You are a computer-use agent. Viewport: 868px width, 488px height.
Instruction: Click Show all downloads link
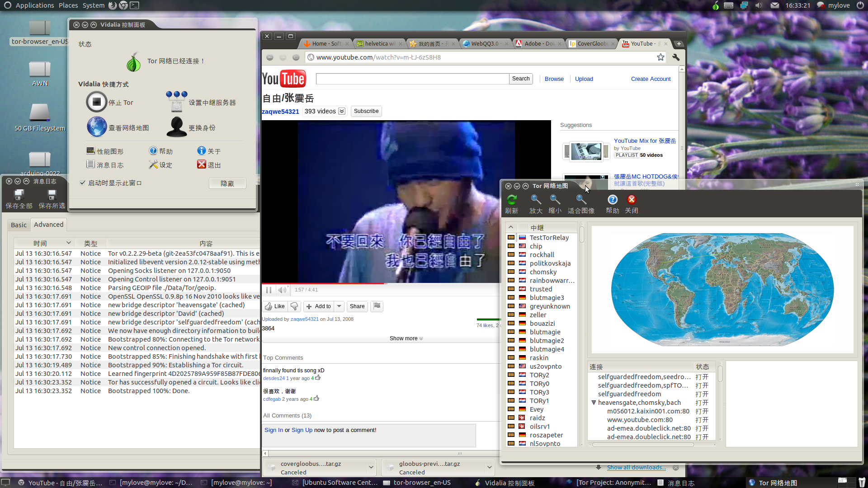[x=636, y=467]
